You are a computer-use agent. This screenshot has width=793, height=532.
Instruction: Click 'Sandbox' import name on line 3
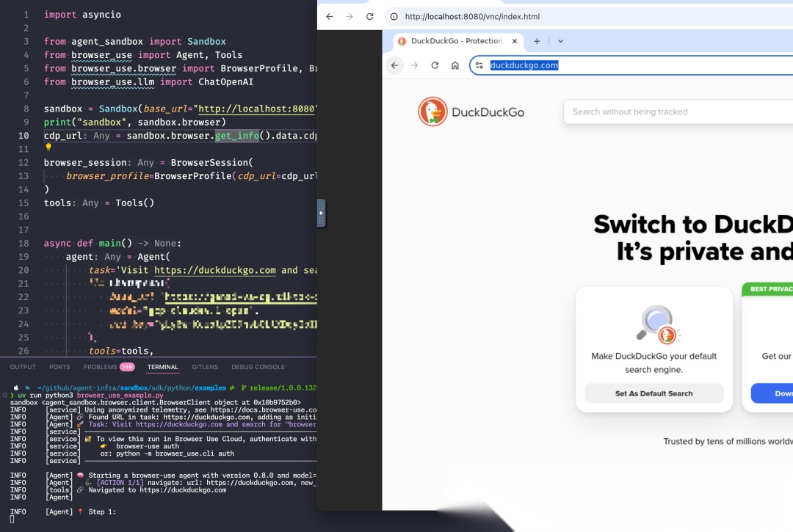pyautogui.click(x=206, y=41)
